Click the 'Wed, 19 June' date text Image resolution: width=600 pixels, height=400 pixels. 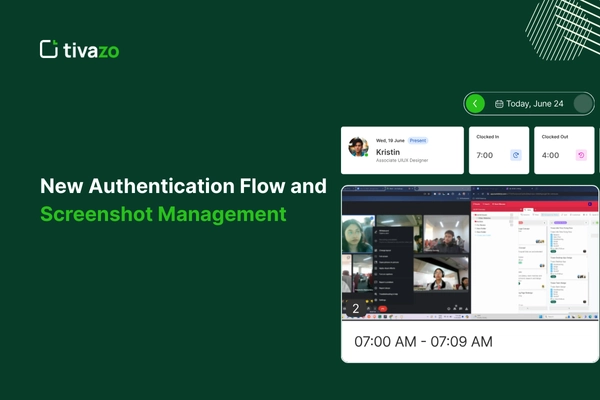pos(390,140)
